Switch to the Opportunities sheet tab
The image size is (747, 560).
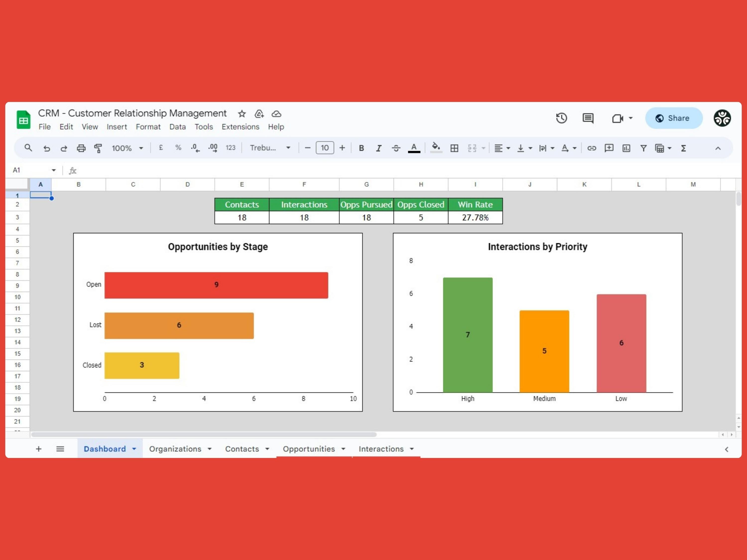[x=309, y=448]
